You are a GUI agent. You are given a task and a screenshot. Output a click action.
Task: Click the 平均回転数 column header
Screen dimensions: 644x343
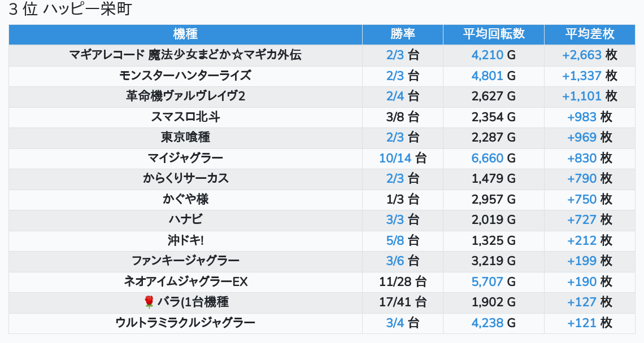tap(494, 34)
